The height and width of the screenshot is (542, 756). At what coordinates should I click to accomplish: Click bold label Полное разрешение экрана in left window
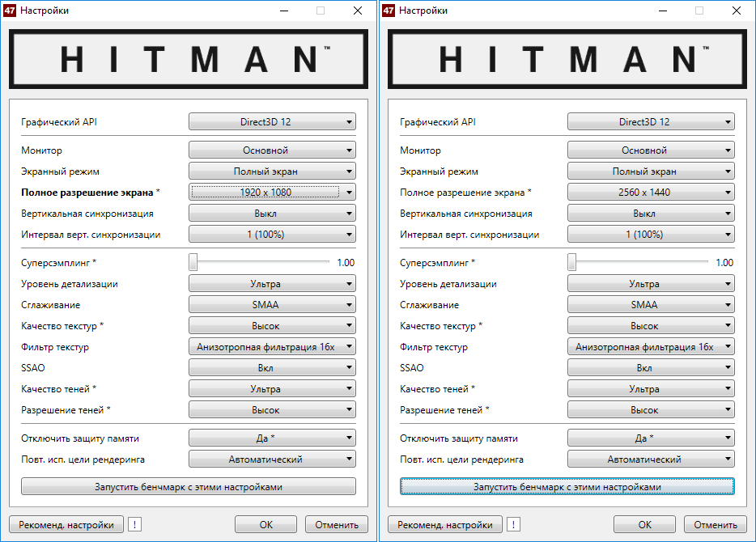[x=87, y=193]
